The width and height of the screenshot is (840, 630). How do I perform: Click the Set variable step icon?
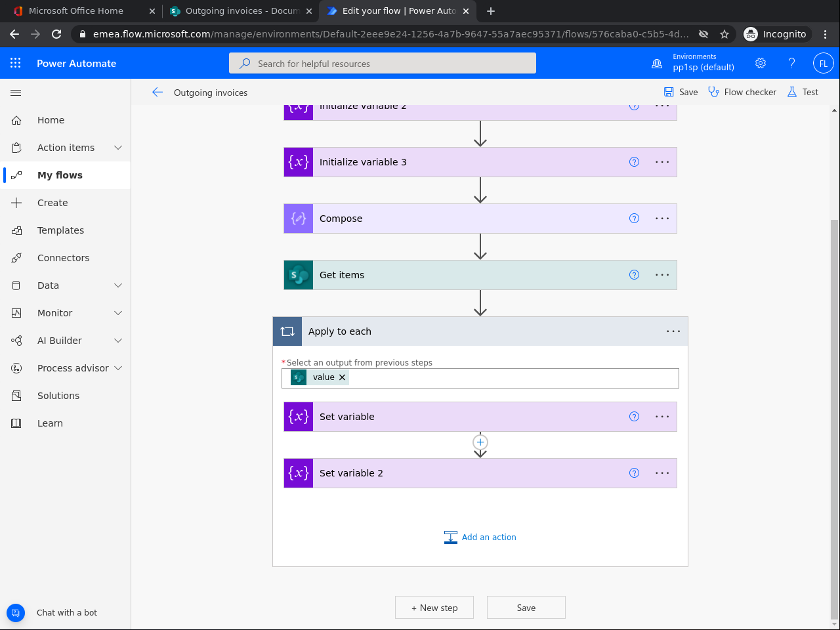299,417
